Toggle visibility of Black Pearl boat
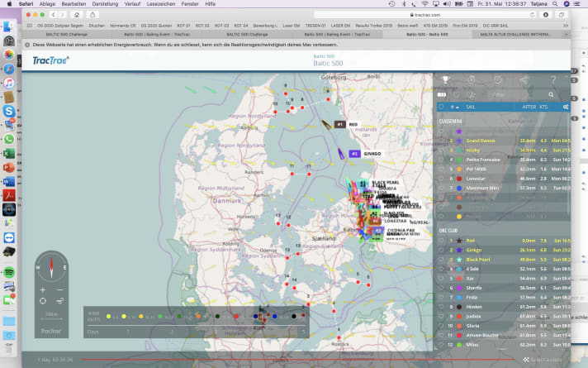Image resolution: width=588 pixels, height=368 pixels. click(x=441, y=259)
